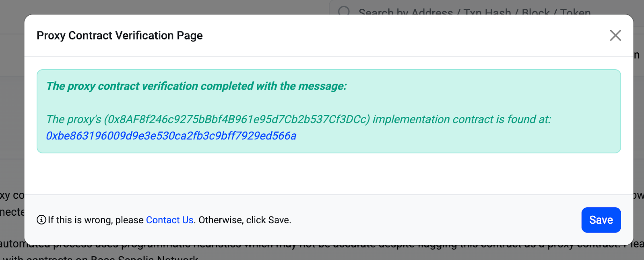Click the Proxy Contract Verification Page title
The image size is (644, 260).
(x=120, y=35)
